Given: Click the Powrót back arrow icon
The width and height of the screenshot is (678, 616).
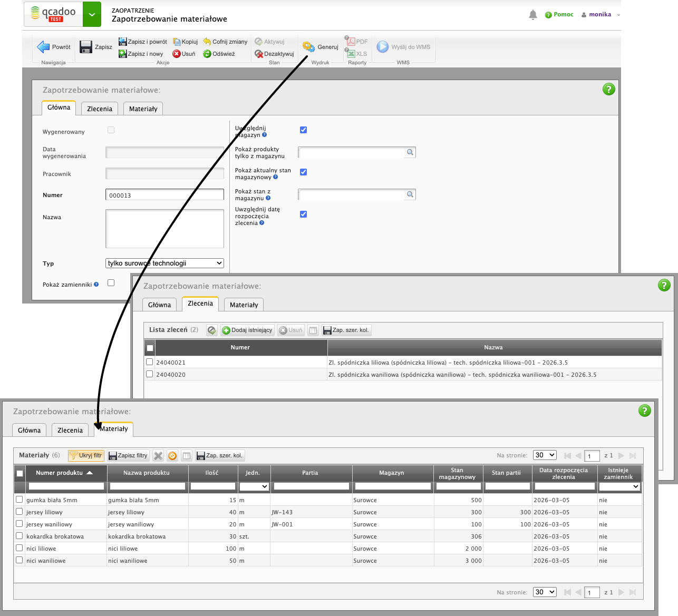Looking at the screenshot, I should (x=43, y=47).
